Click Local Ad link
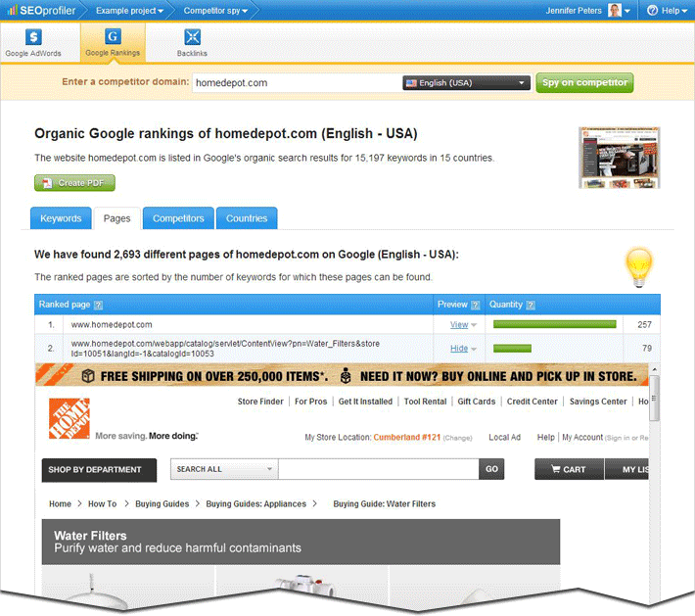 click(x=504, y=438)
